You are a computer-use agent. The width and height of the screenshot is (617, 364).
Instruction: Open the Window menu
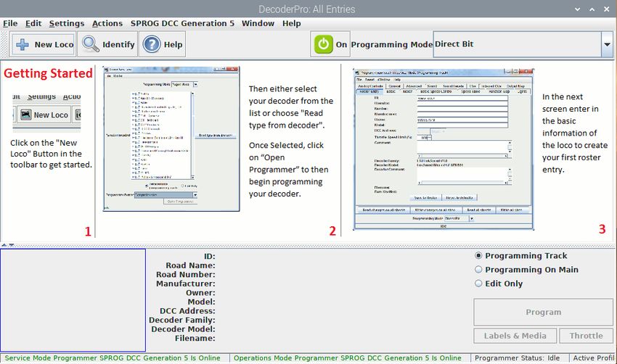coord(258,24)
